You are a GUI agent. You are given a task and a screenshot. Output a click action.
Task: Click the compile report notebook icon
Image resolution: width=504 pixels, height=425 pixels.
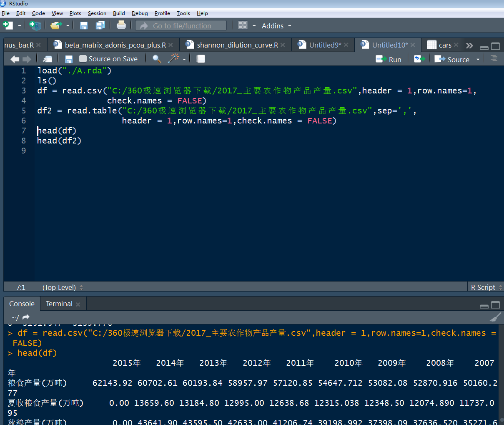coord(201,59)
